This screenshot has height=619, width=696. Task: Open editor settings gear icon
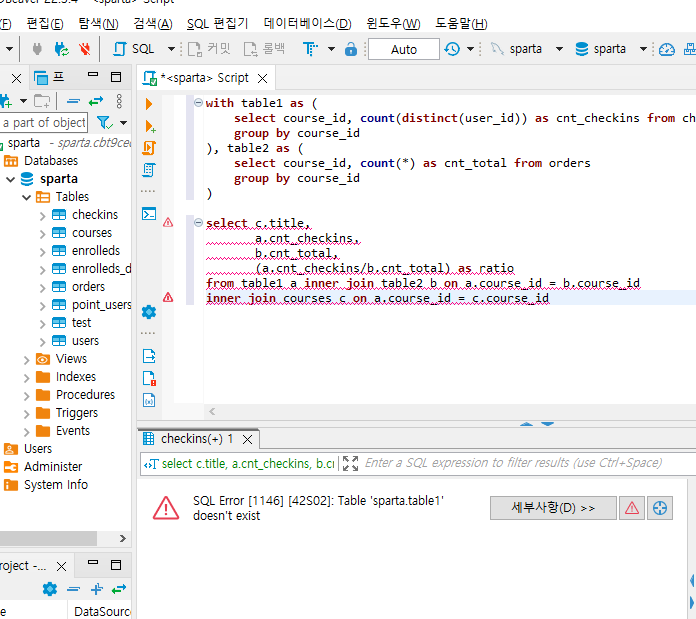point(149,312)
